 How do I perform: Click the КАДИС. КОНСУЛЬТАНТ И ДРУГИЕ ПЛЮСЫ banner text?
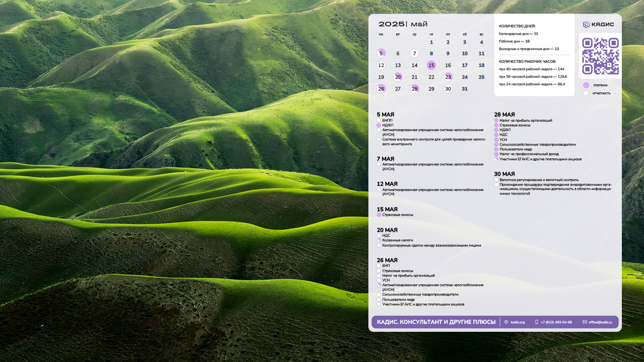[436, 322]
